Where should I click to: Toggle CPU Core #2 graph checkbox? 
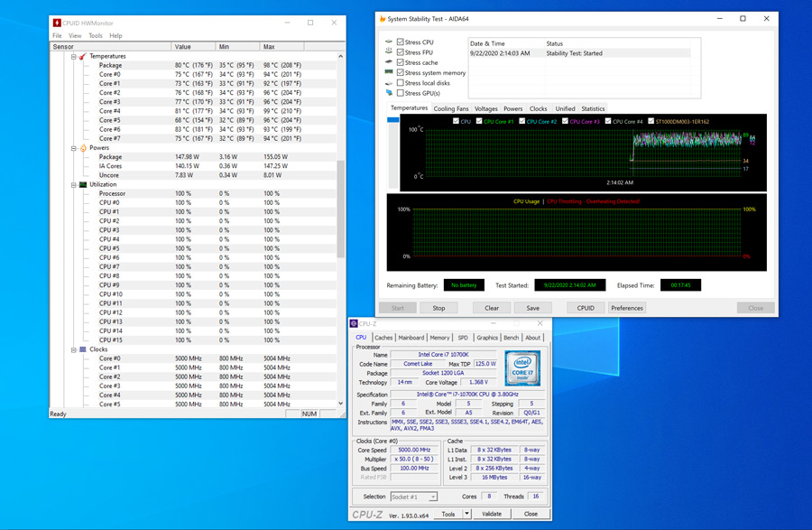click(522, 121)
